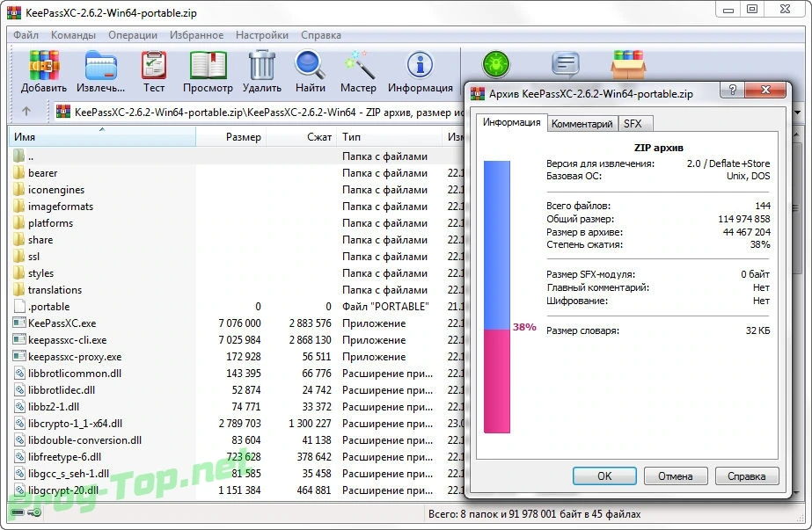Viewport: 812px width, 530px height.
Task: Click the help question mark in dialog
Action: point(732,90)
